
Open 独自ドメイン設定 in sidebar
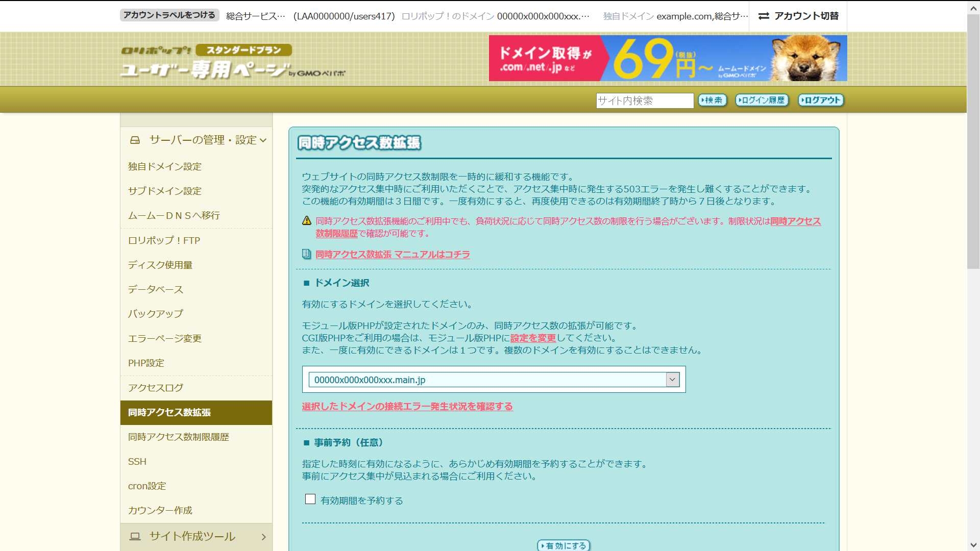coord(165,166)
